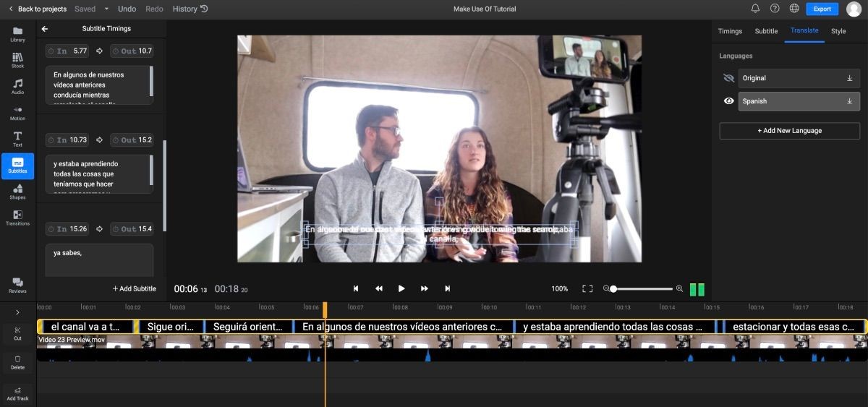Viewport: 868px width, 407px height.
Task: Click the Export button
Action: click(x=822, y=9)
